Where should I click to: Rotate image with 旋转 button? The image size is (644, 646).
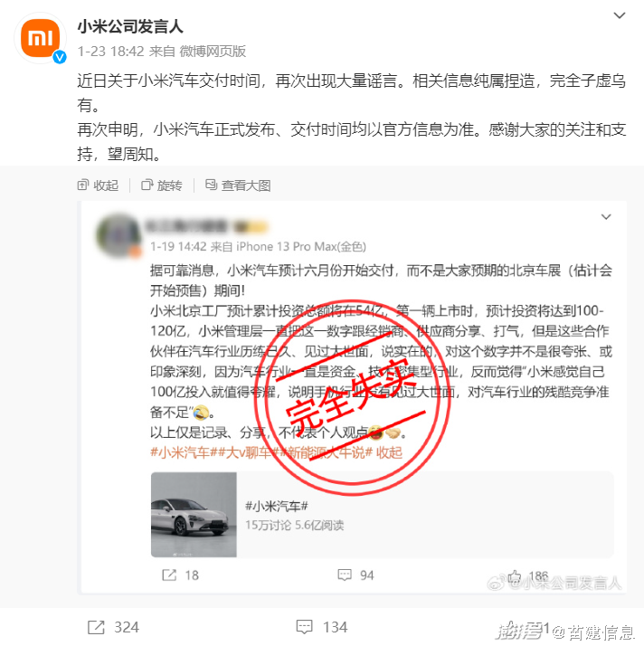click(x=161, y=185)
